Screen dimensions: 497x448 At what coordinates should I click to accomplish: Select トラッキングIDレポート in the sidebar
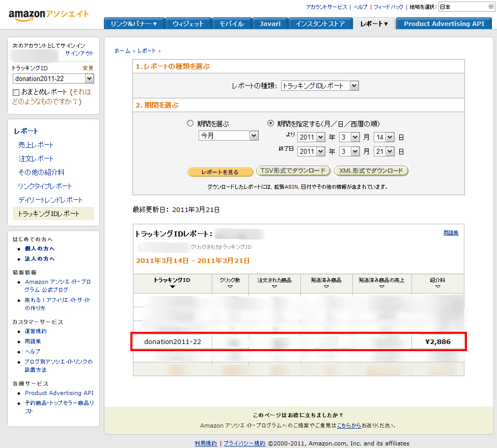coord(53,214)
